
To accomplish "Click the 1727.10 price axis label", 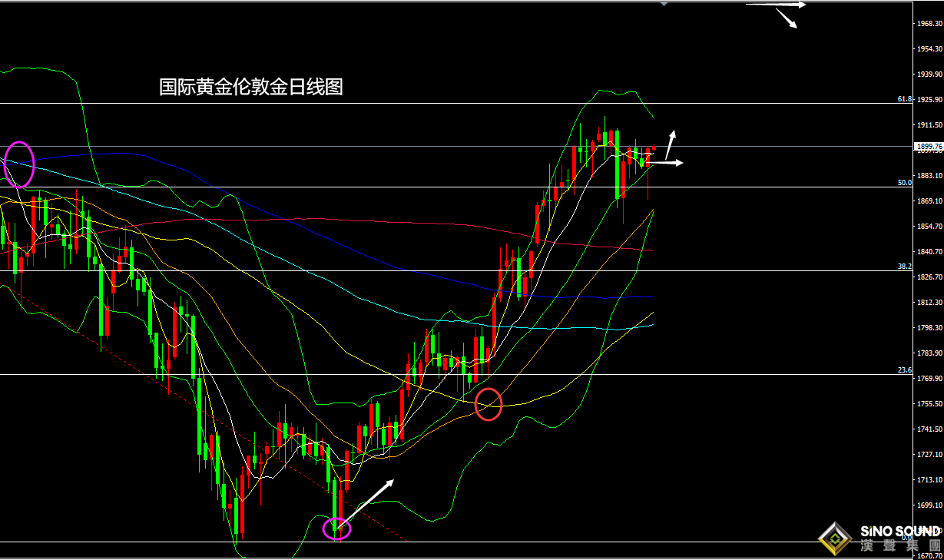I will pyautogui.click(x=929, y=455).
